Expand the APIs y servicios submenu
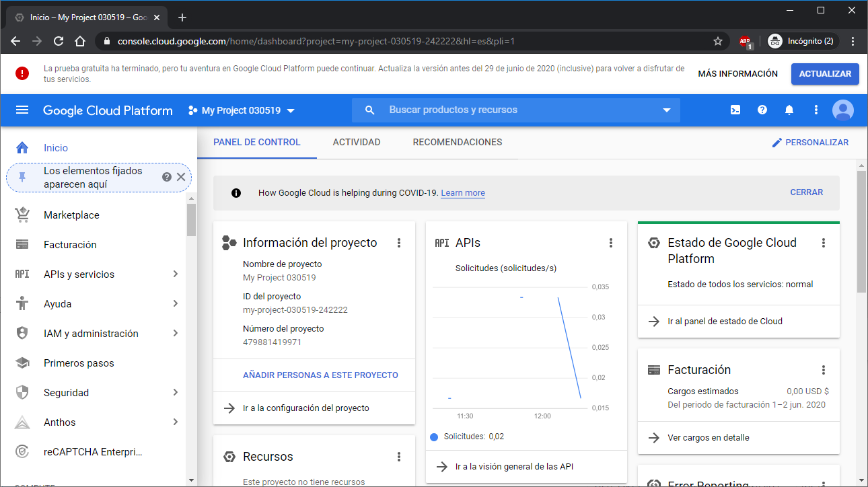The image size is (868, 487). click(x=175, y=274)
